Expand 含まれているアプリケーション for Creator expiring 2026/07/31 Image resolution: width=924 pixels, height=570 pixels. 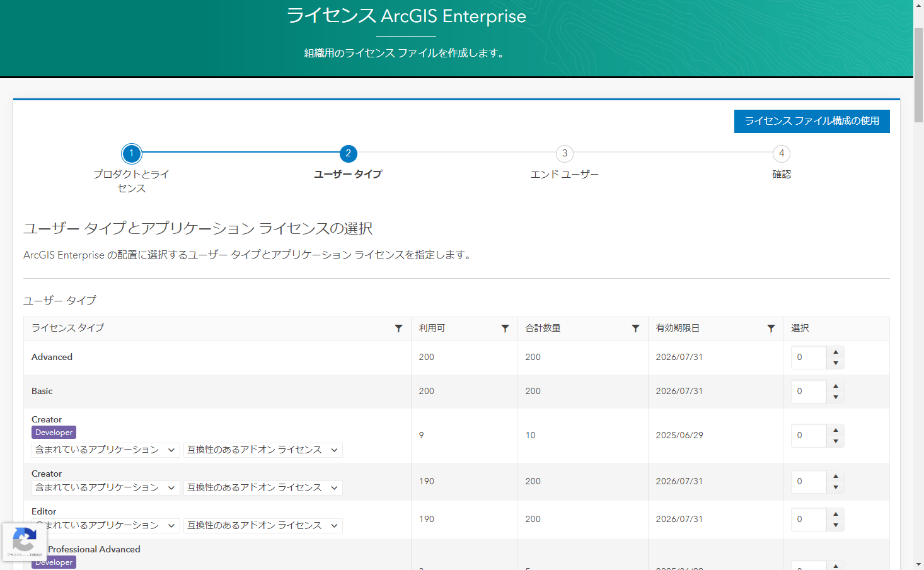tap(105, 488)
